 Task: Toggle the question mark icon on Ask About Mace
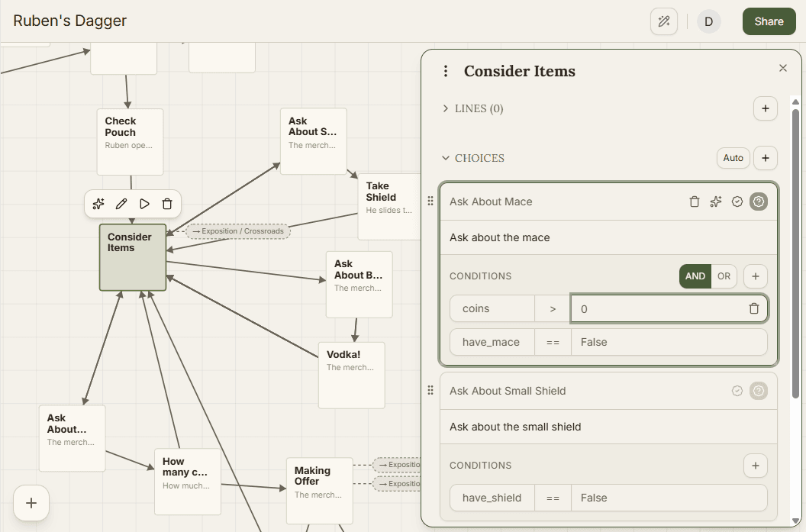click(758, 202)
